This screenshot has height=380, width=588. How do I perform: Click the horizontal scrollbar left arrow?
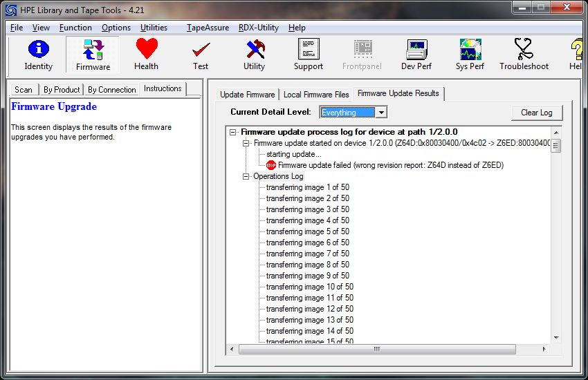click(232, 350)
